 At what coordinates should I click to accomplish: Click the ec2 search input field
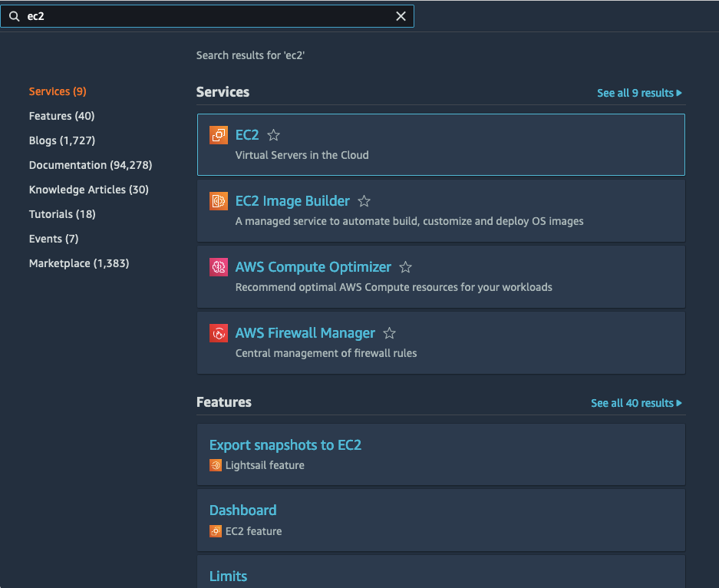[x=207, y=17]
